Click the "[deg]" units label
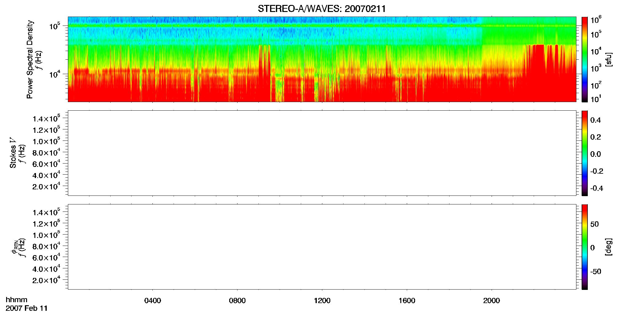Viewport: 644px width, 332px height. pyautogui.click(x=609, y=247)
